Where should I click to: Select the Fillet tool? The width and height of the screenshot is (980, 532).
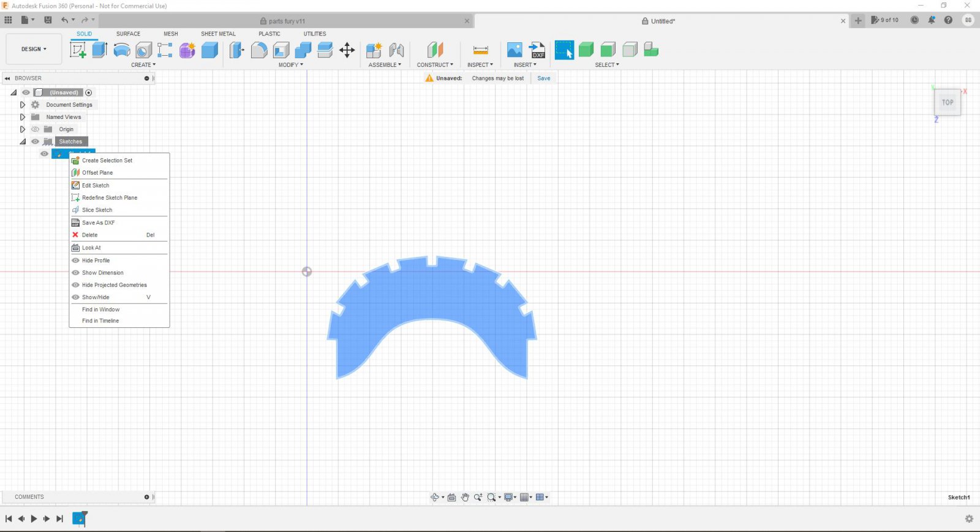coord(259,50)
